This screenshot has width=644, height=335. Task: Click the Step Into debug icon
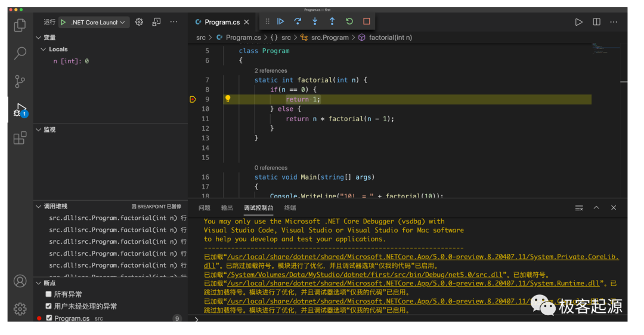(x=315, y=21)
